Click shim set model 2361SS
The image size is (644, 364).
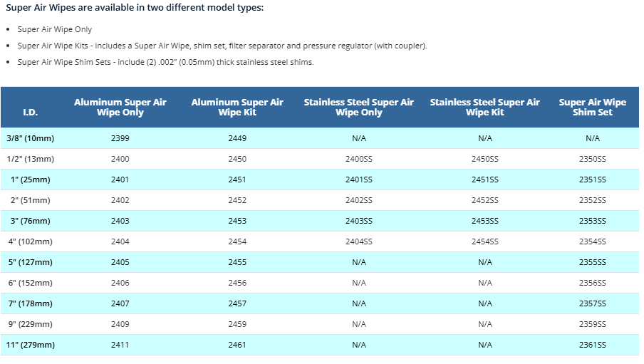592,345
